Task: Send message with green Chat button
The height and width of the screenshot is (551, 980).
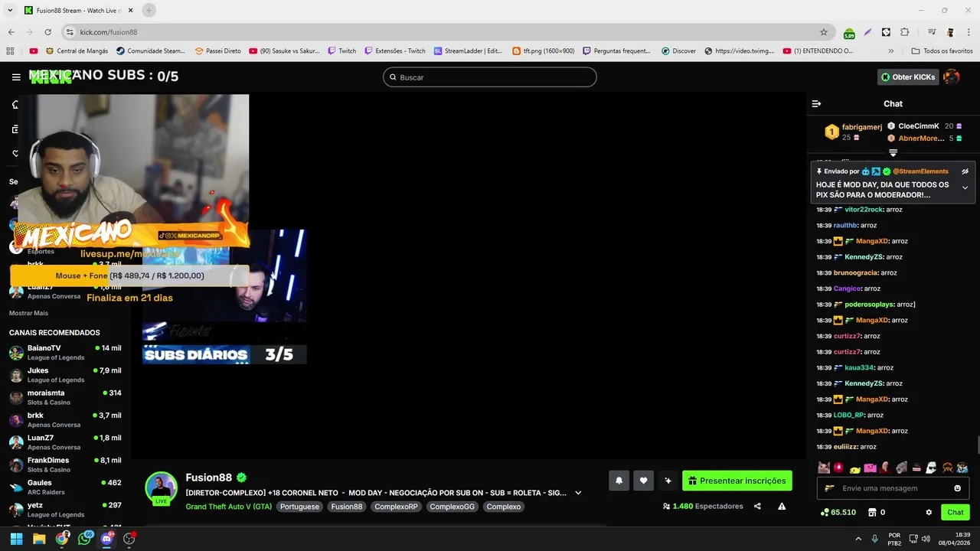Action: click(955, 512)
